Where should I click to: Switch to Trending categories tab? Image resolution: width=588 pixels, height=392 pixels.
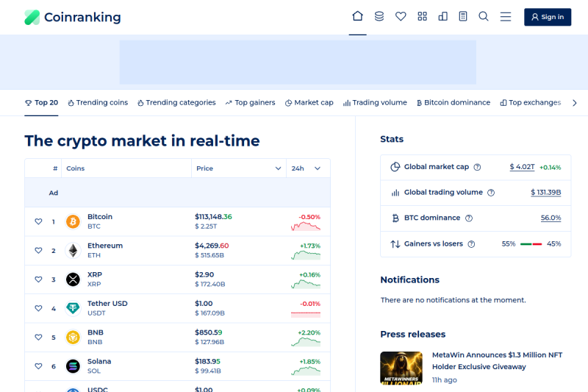click(x=176, y=103)
